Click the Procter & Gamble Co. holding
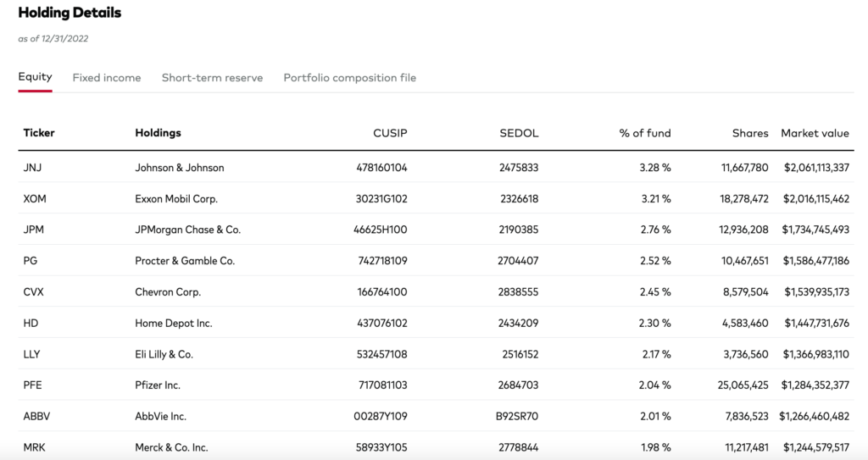Screen dimensions: 868x460 185,261
